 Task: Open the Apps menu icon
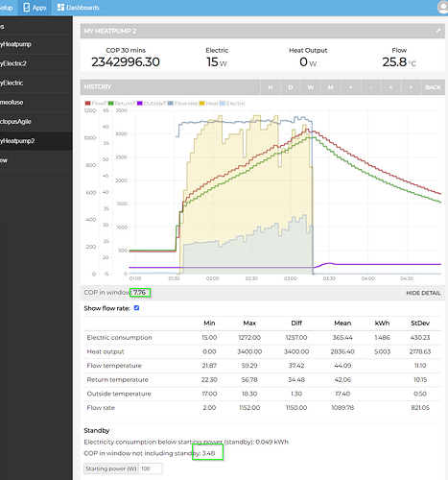(27, 8)
